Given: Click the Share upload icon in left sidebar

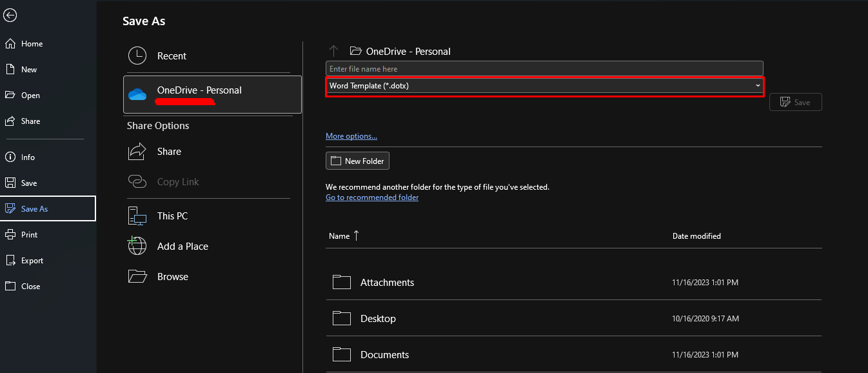Looking at the screenshot, I should point(10,121).
